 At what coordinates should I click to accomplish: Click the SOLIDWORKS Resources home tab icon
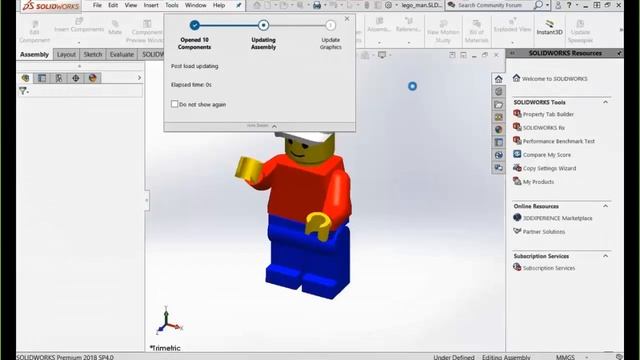click(498, 79)
